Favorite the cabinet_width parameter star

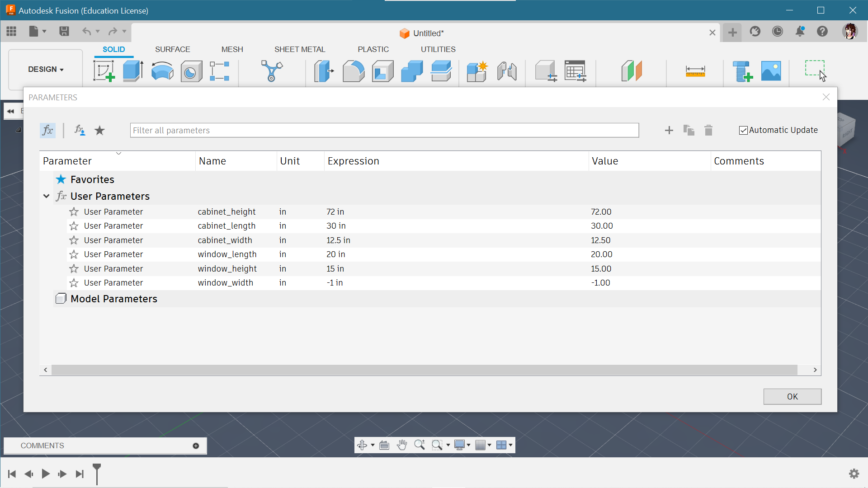click(x=74, y=240)
